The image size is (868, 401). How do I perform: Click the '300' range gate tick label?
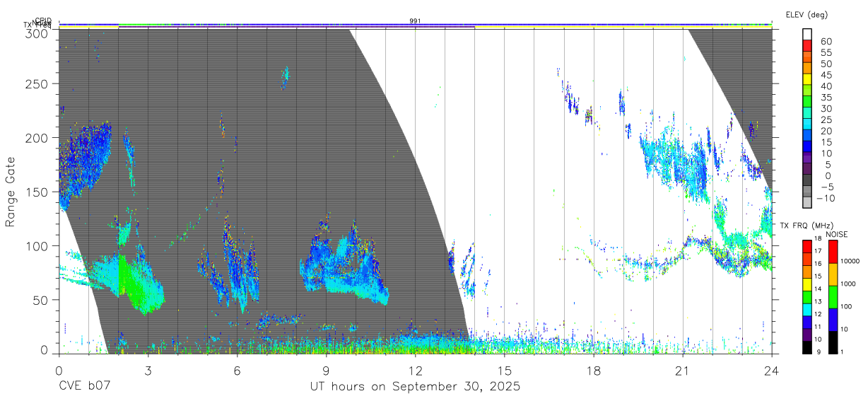click(37, 33)
